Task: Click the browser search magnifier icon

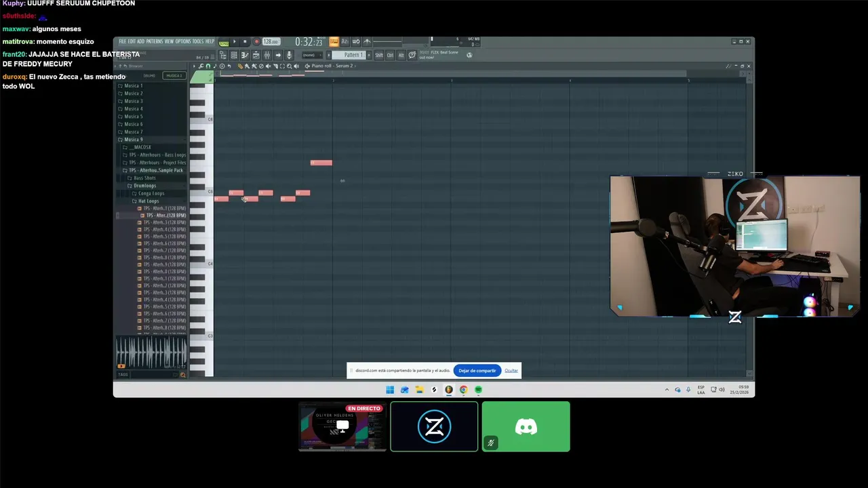Action: 182,375
